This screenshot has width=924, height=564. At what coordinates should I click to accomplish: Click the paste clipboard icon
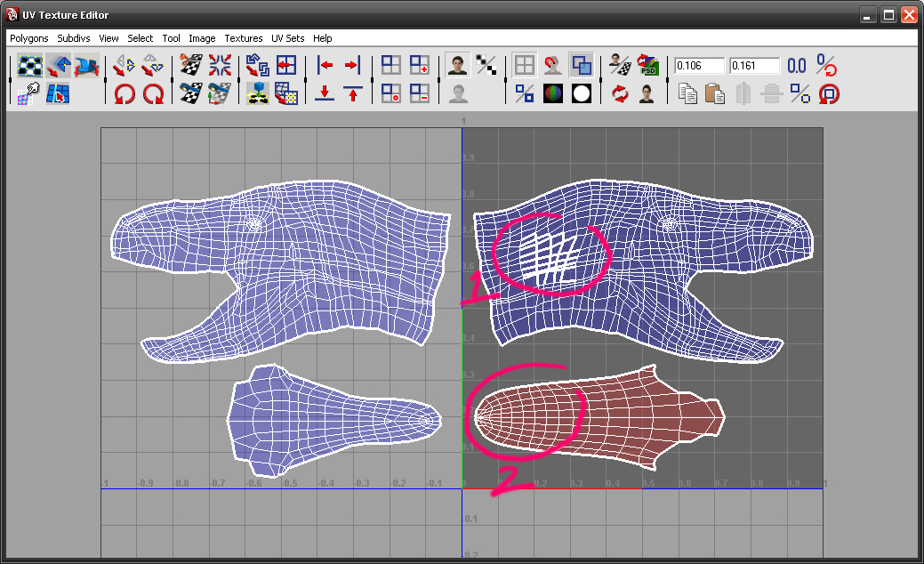point(714,93)
